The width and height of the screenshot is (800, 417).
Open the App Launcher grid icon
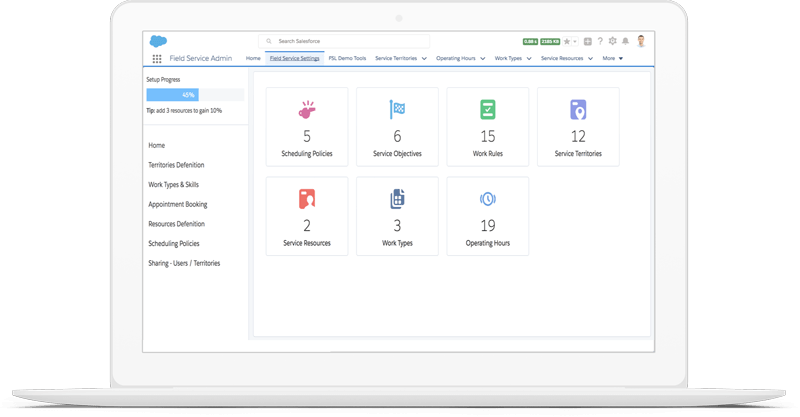(x=157, y=59)
